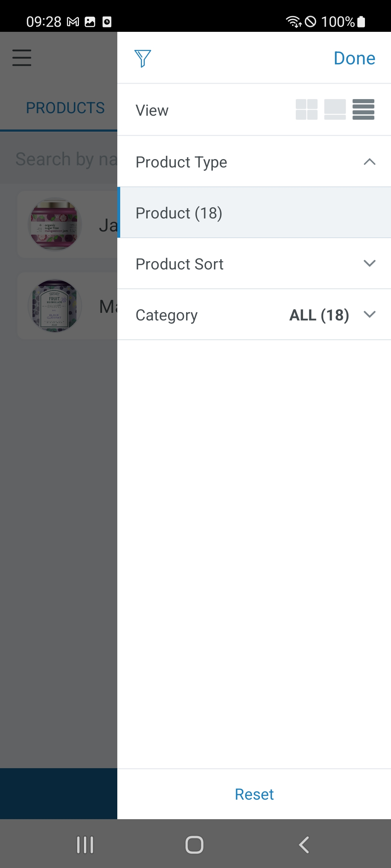391x868 pixels.
Task: Tap the filter funnel icon
Action: point(143,58)
